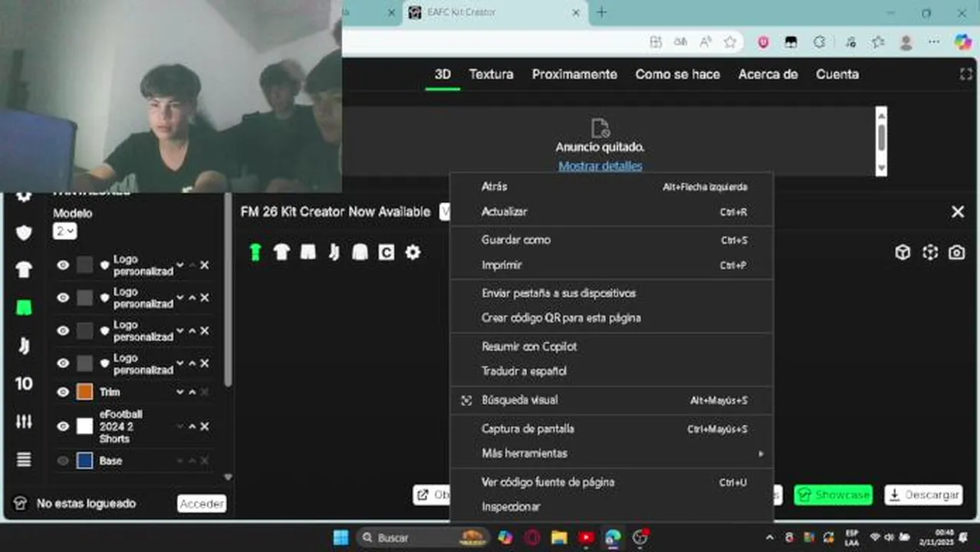Image resolution: width=980 pixels, height=552 pixels.
Task: Select the socks view icon in toolbar
Action: pos(334,252)
